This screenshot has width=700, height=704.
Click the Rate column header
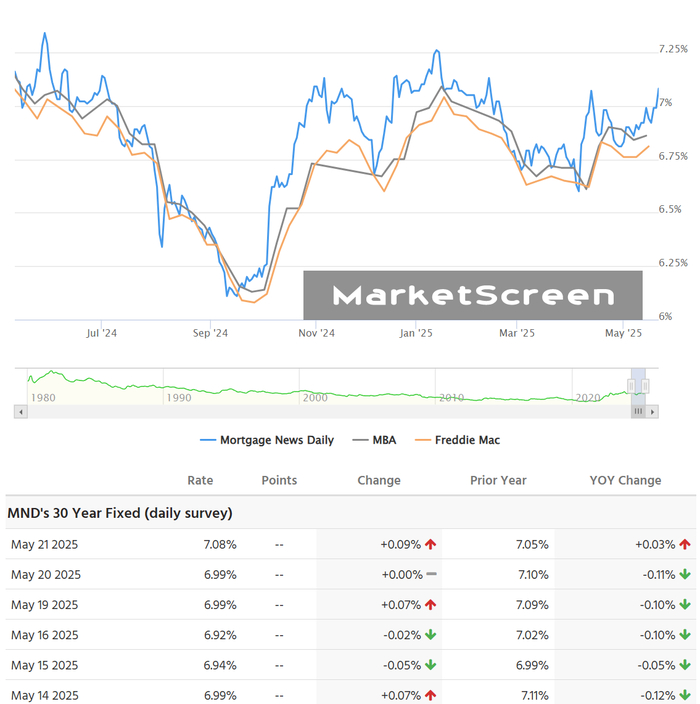pos(200,480)
